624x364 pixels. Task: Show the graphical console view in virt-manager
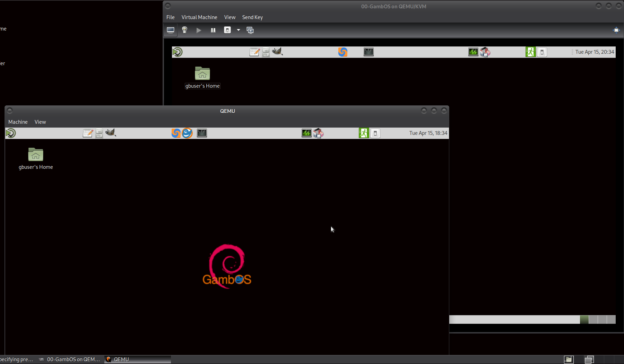[x=171, y=30]
